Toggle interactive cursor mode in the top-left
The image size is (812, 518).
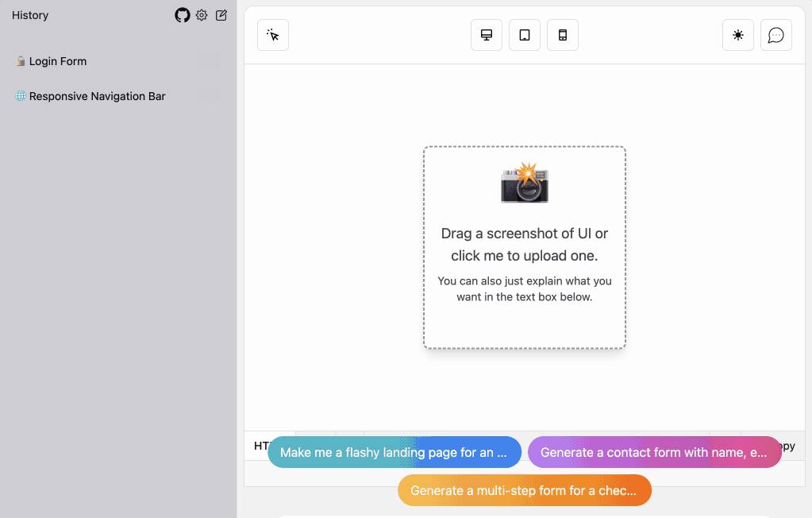pos(272,35)
